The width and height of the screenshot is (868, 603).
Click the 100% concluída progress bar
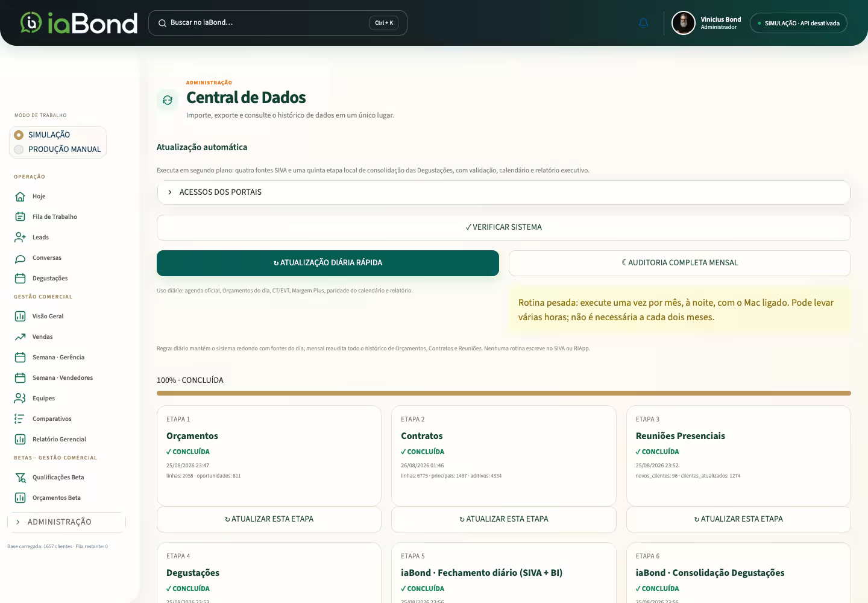click(503, 393)
